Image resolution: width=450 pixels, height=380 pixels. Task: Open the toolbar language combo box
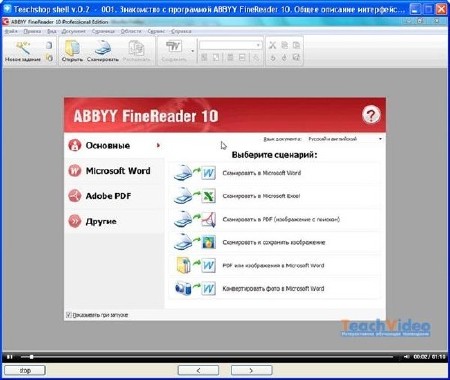230,45
